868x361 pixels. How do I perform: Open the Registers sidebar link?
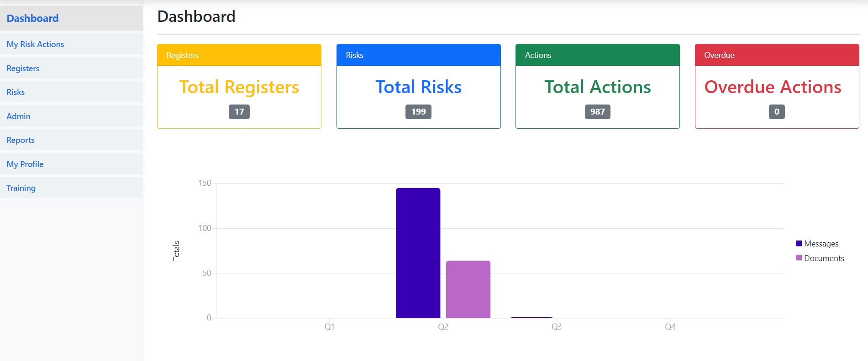23,68
